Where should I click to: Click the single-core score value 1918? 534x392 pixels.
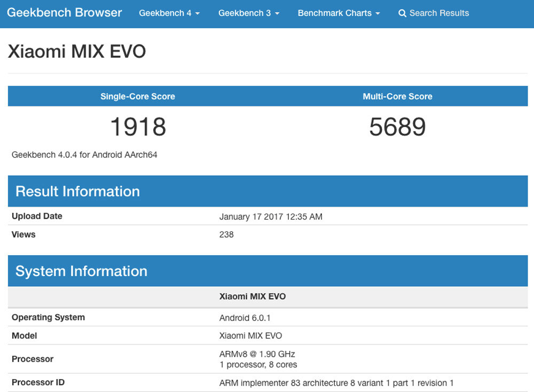pyautogui.click(x=138, y=127)
